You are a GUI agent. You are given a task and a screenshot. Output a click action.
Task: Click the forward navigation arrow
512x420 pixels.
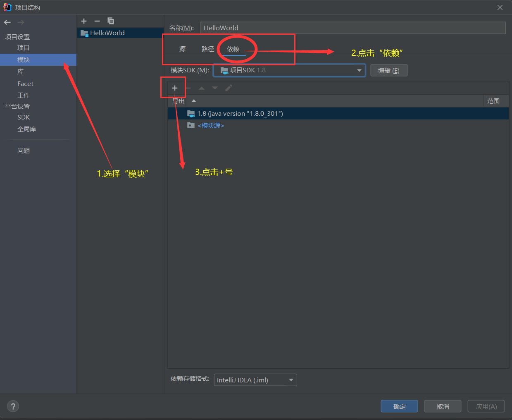point(21,22)
